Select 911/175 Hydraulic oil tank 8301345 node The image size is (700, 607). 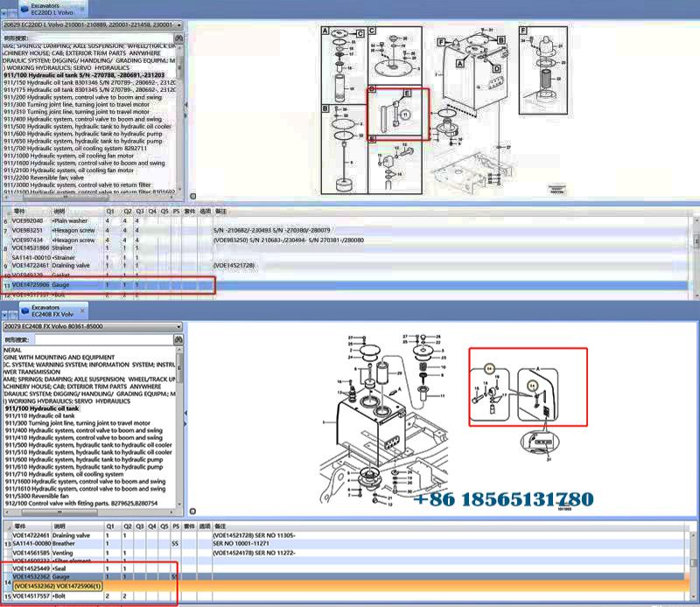click(89, 90)
